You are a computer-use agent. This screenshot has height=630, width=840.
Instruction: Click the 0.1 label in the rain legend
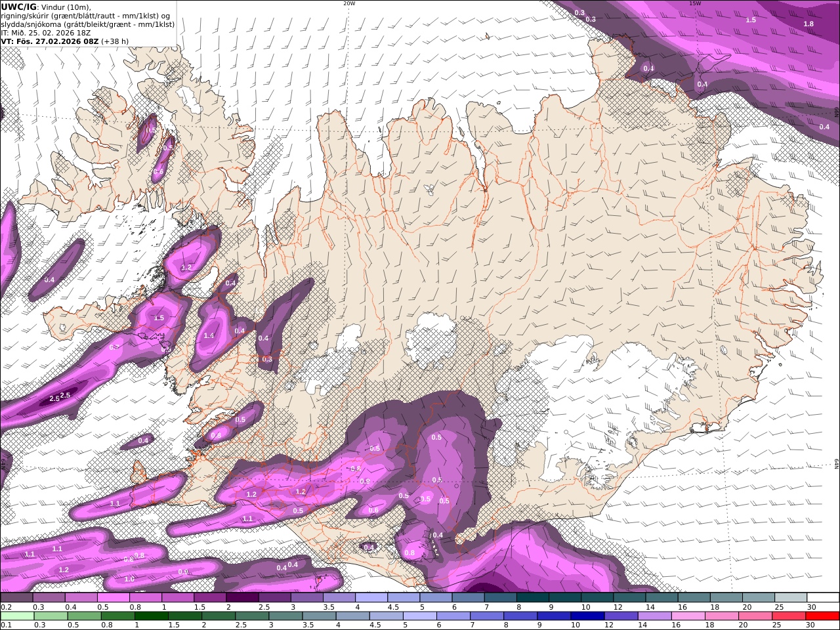click(5, 625)
